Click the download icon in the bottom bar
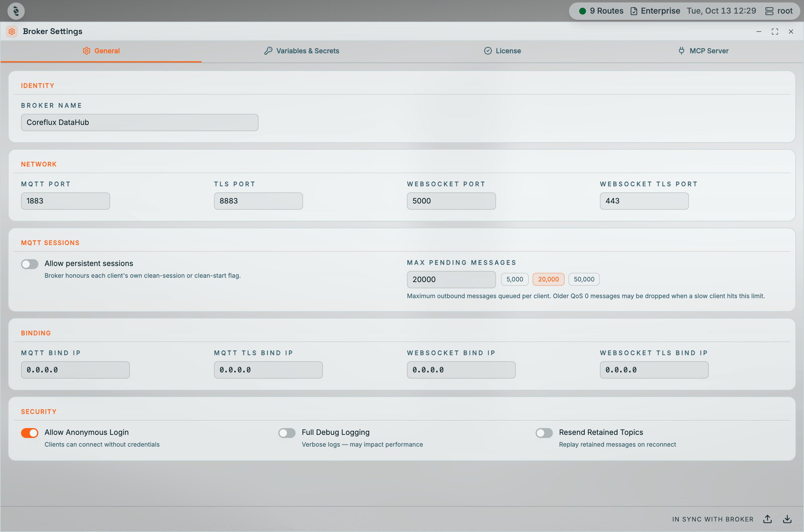The height and width of the screenshot is (532, 804). (x=787, y=519)
